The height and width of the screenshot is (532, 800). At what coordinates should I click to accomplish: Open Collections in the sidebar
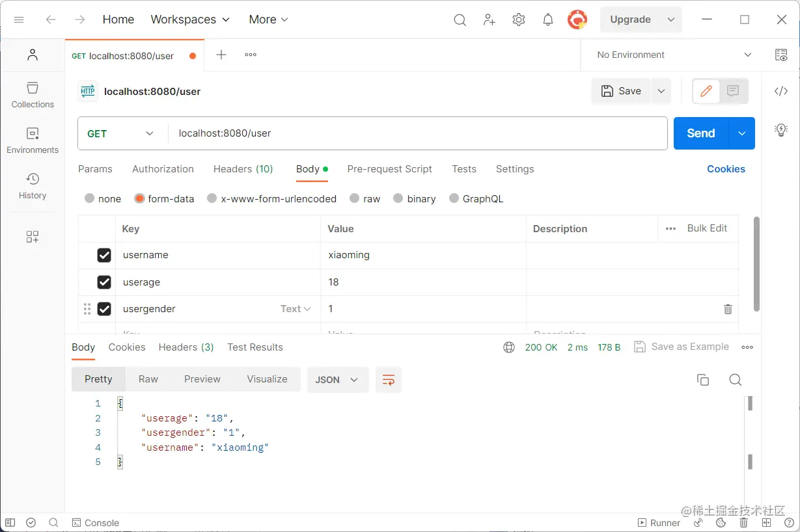[x=33, y=95]
